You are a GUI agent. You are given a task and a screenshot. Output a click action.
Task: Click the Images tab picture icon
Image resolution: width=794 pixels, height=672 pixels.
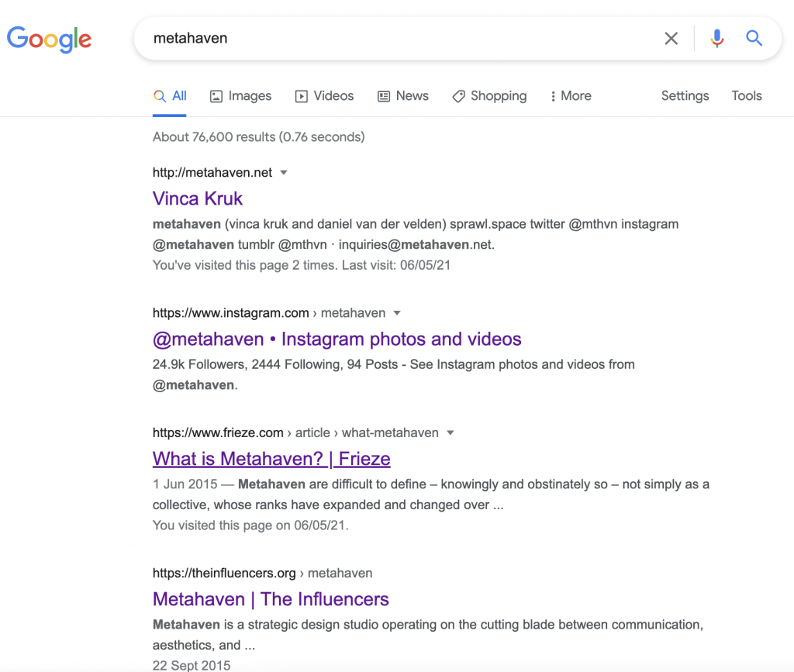[x=216, y=96]
